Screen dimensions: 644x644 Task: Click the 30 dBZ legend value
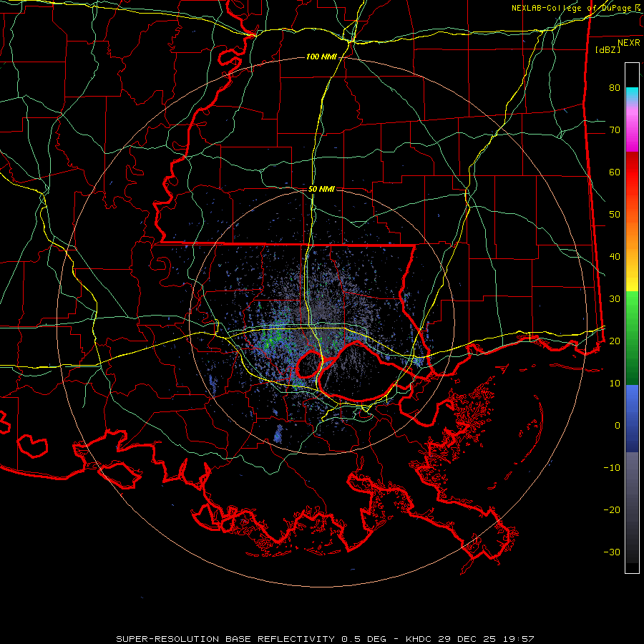[x=615, y=298]
